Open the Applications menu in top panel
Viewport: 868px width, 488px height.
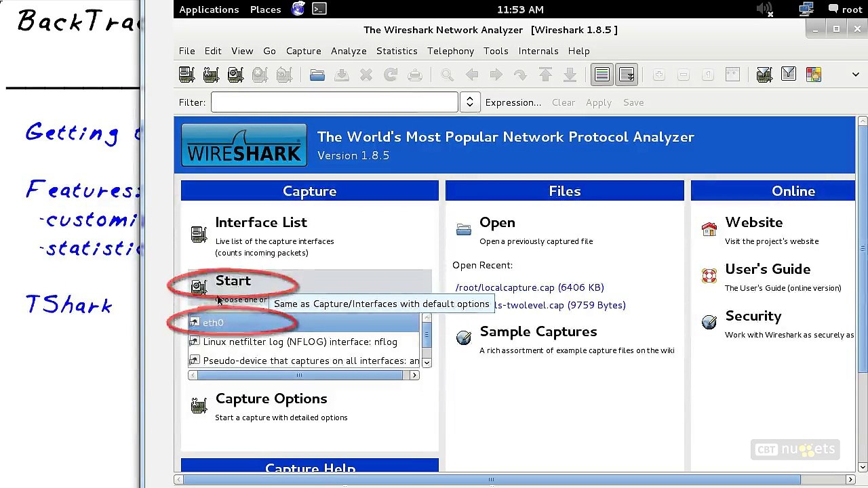click(209, 9)
